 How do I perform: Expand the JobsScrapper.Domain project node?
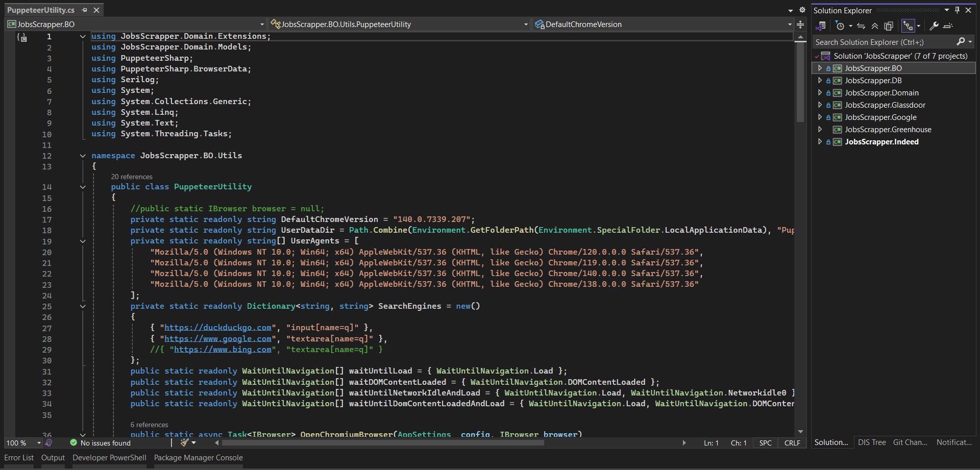(820, 92)
